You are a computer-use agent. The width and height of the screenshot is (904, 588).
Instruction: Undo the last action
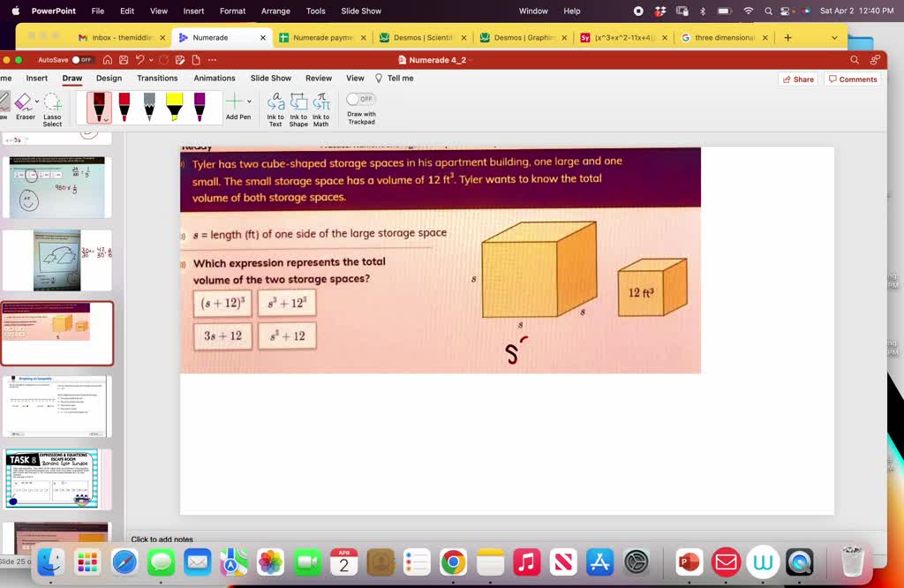pyautogui.click(x=140, y=60)
